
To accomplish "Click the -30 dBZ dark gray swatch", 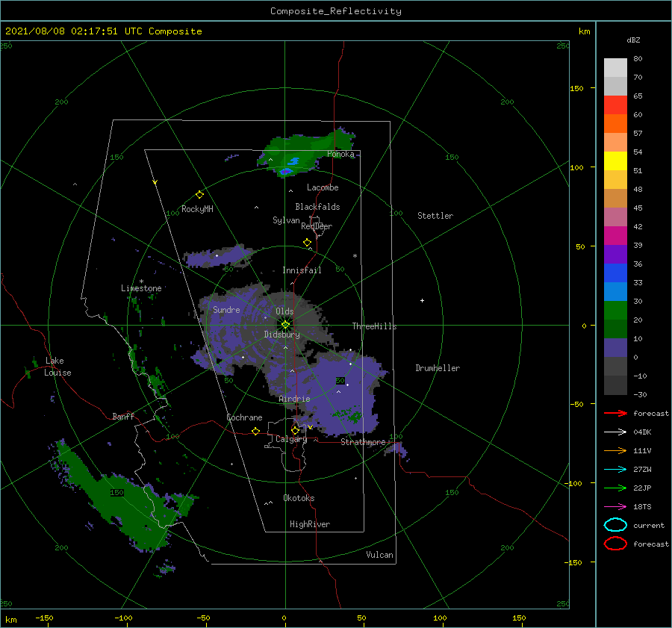I will (615, 385).
